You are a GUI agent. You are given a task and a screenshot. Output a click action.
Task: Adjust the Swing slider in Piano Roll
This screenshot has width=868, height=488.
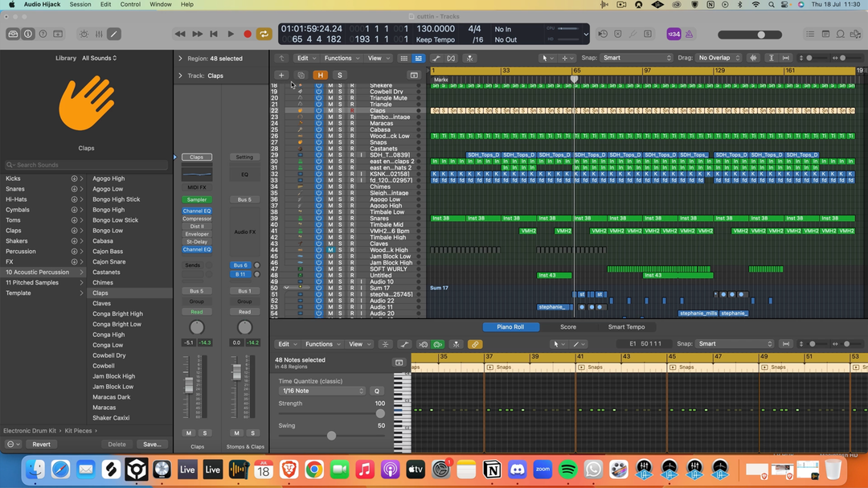(x=331, y=436)
